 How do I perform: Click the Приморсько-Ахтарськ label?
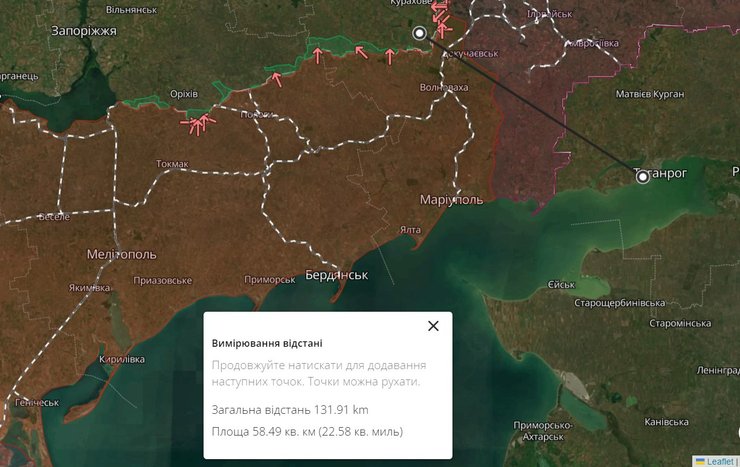543,431
